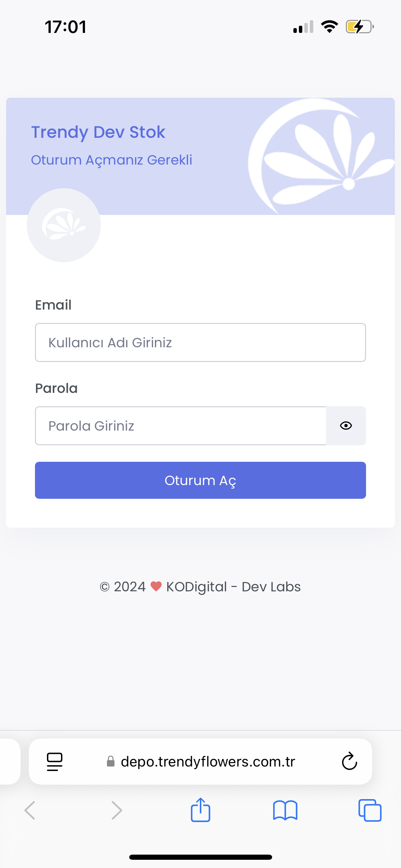401x868 pixels.
Task: Tap the Trendy Dev Stok title
Action: pos(98,132)
